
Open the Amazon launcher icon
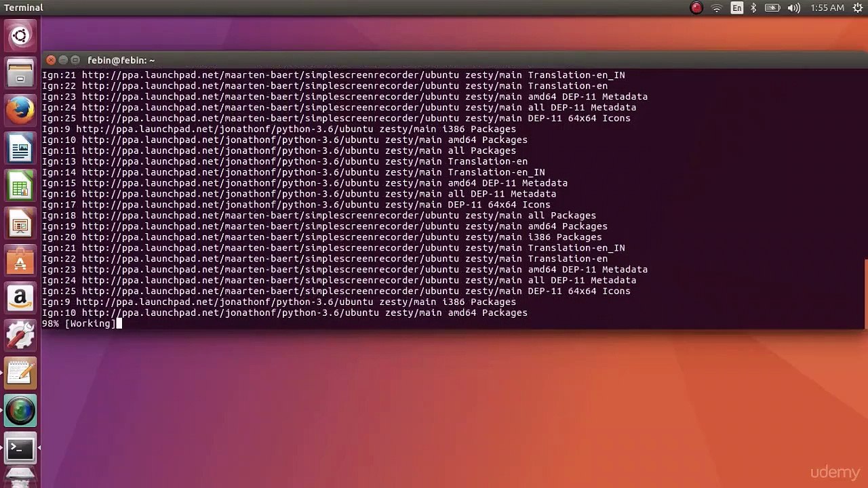click(20, 298)
